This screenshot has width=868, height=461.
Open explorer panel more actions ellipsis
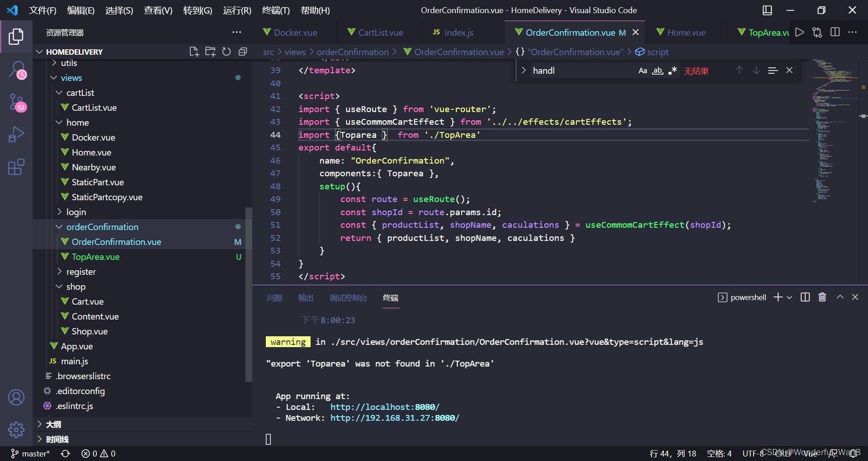236,32
